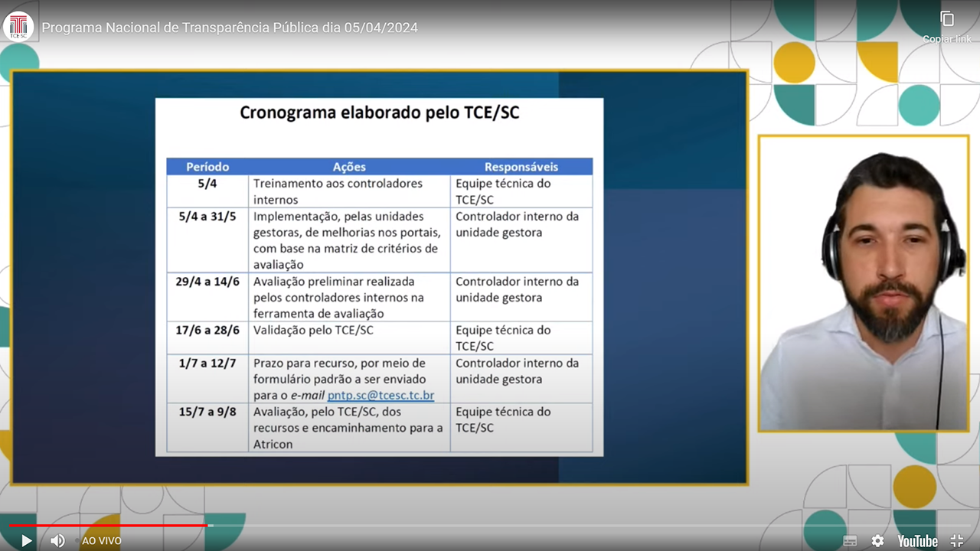
Task: Click Prazo para recurso action cell
Action: [349, 379]
